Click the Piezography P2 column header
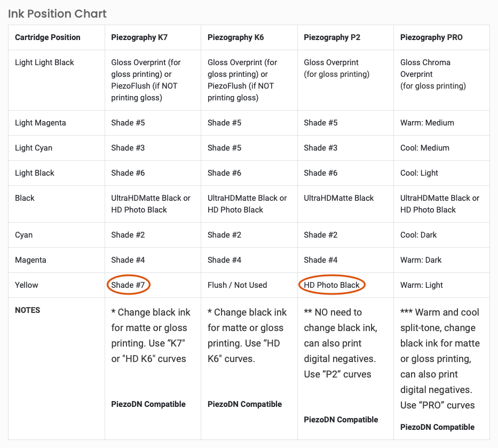 point(332,37)
